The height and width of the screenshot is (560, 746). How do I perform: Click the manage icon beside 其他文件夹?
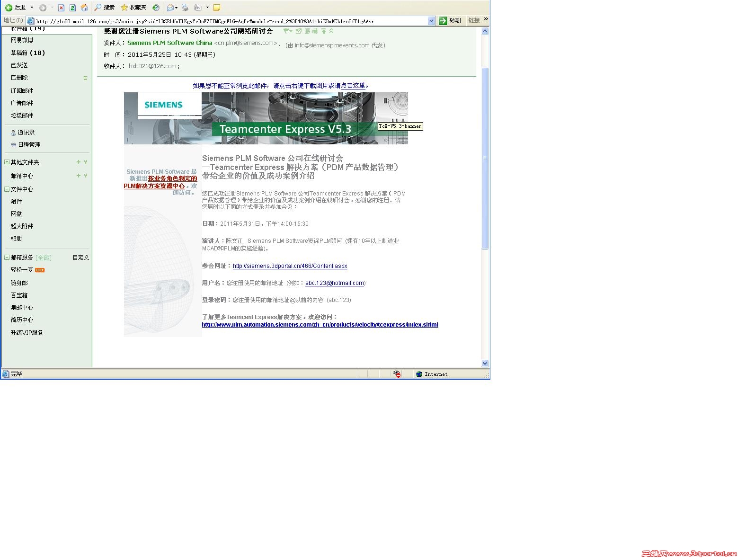pyautogui.click(x=86, y=162)
